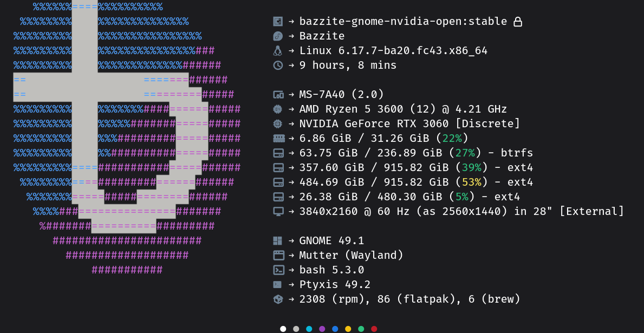Click the red color dot
The width and height of the screenshot is (644, 333).
[x=374, y=329]
